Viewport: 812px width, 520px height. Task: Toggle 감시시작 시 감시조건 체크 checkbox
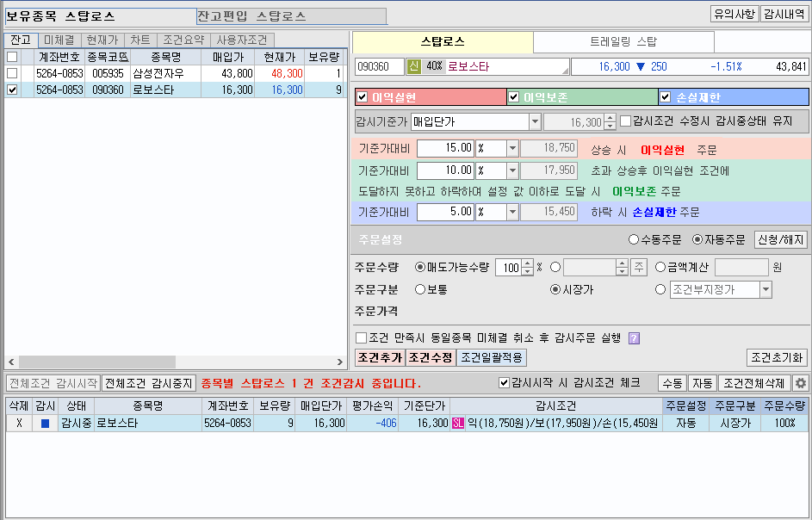(x=504, y=383)
